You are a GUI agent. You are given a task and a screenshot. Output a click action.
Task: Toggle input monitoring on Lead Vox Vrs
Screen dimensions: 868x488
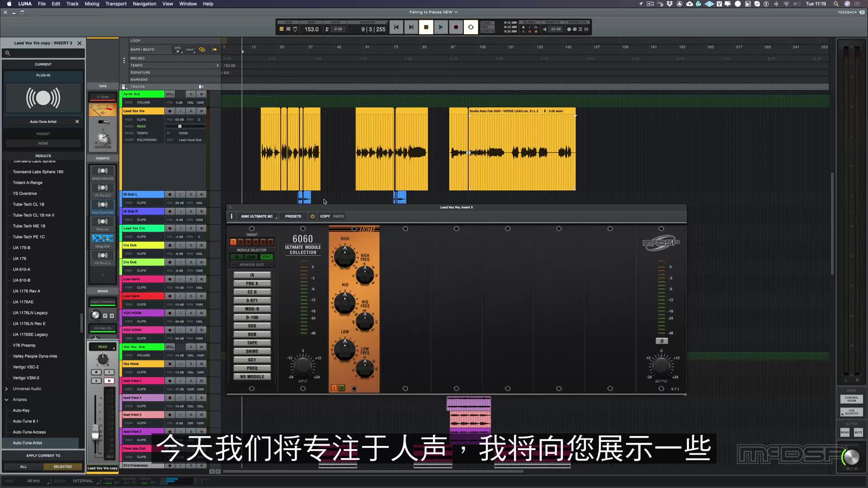pos(180,111)
